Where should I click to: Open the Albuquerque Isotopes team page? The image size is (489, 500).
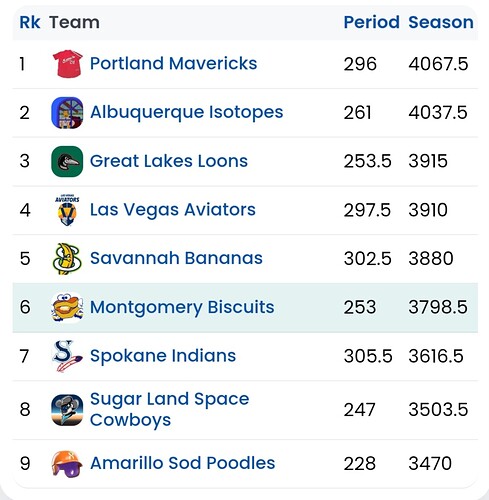[186, 112]
